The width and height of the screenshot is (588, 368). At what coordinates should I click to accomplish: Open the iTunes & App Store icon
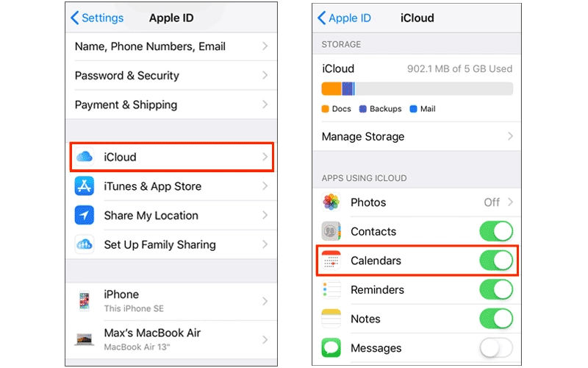[x=85, y=186]
